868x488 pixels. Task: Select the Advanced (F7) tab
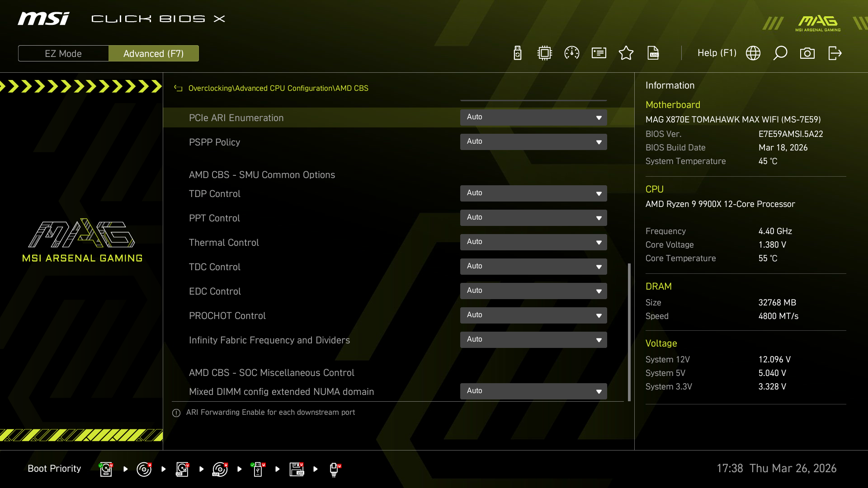154,53
